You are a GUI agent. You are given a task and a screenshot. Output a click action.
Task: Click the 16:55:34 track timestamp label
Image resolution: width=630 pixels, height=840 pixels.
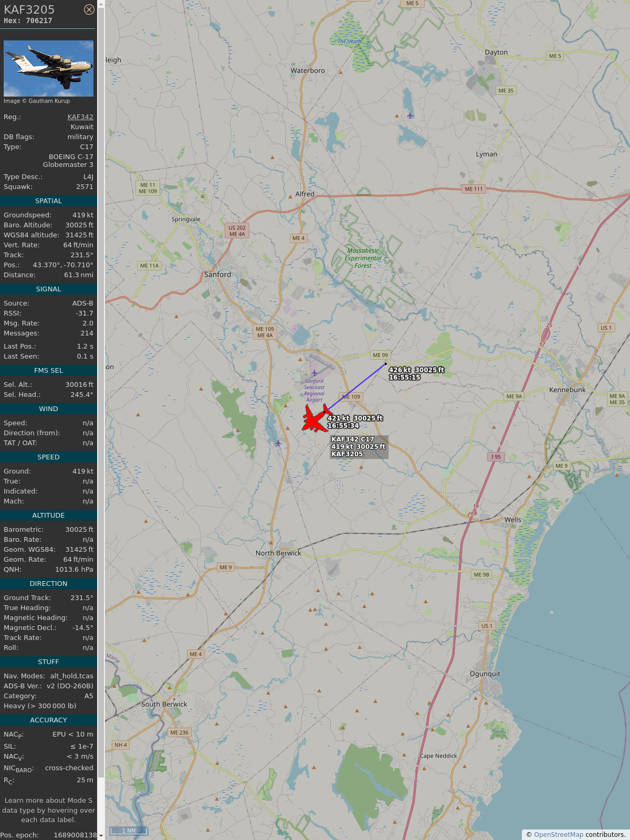343,426
